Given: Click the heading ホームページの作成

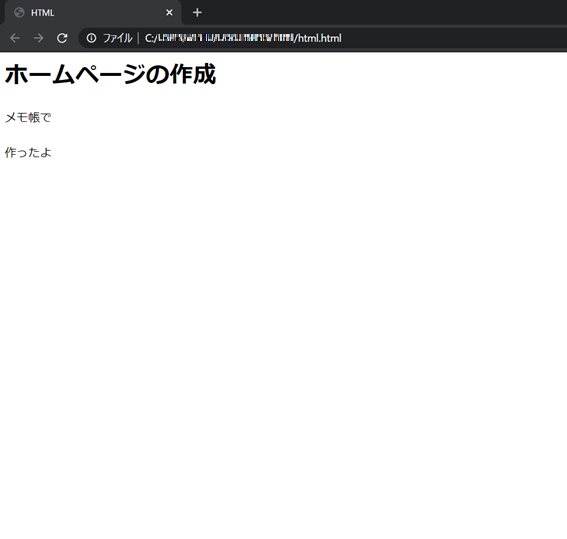Looking at the screenshot, I should pyautogui.click(x=110, y=74).
